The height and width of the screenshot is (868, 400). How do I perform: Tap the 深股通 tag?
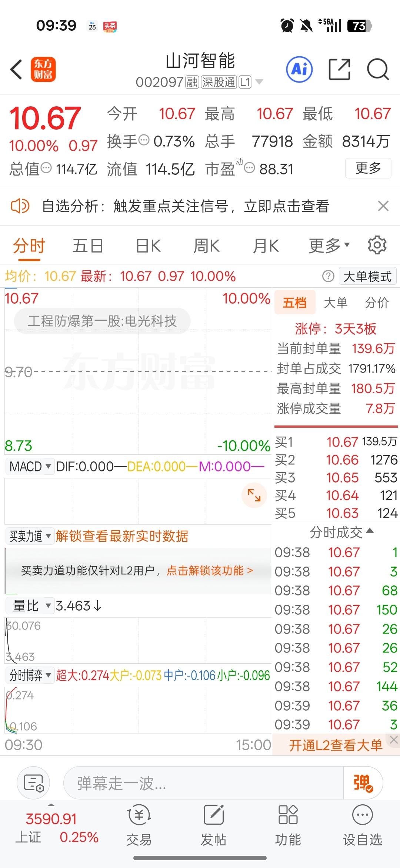(x=219, y=82)
